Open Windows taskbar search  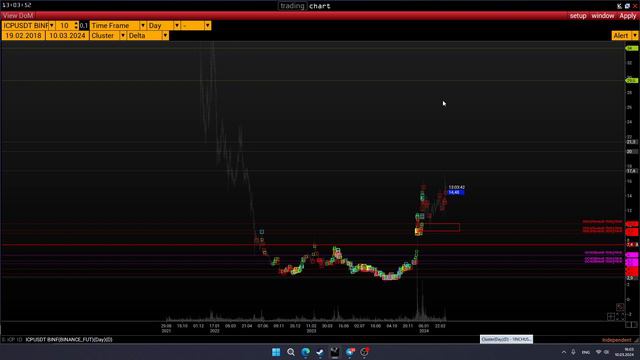coord(291,352)
